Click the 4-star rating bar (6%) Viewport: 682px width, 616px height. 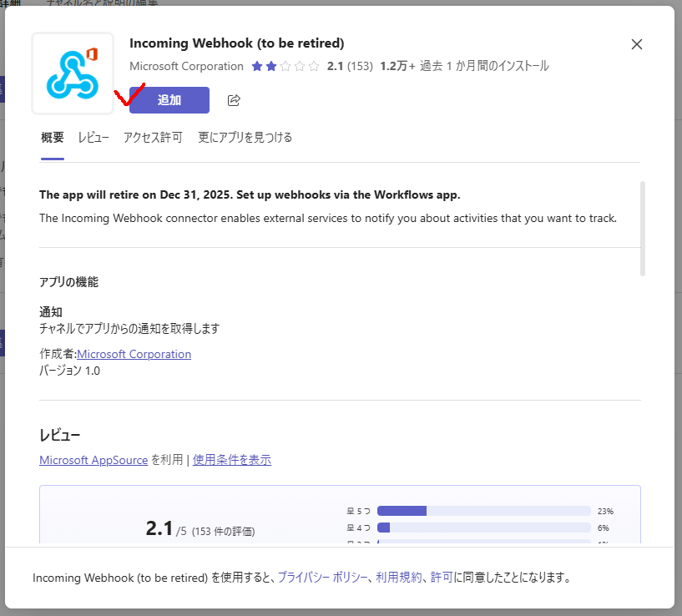483,528
